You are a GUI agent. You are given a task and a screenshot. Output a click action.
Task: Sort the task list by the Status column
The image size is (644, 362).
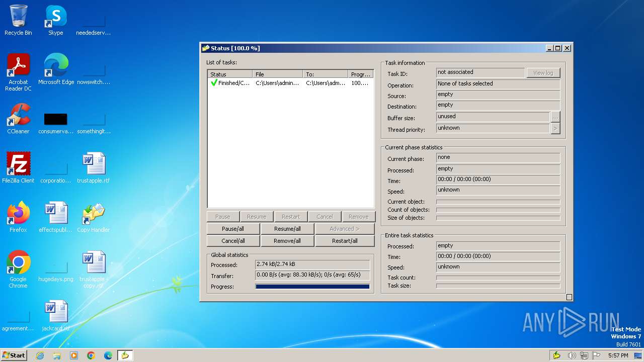(230, 74)
